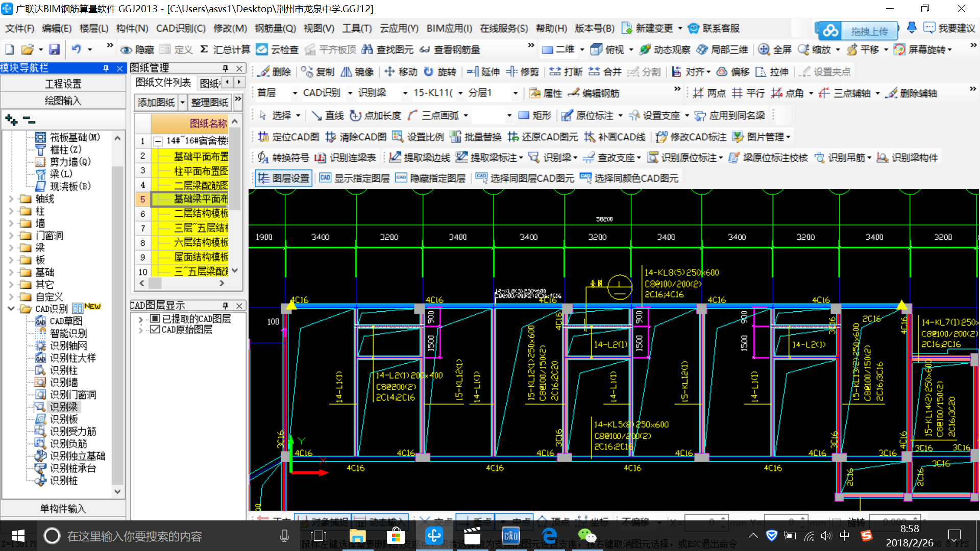Image resolution: width=980 pixels, height=551 pixels.
Task: Select drawing row 基础梁平面布
Action: pos(190,199)
